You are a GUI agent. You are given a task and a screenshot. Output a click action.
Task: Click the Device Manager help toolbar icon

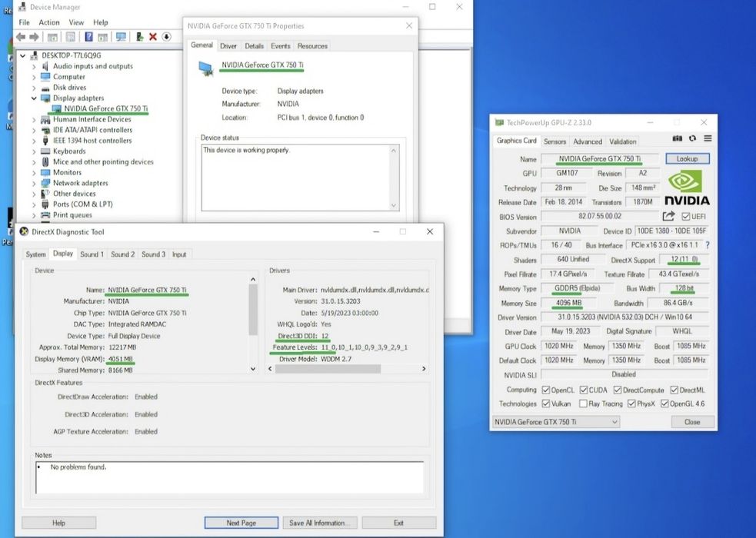(x=89, y=36)
